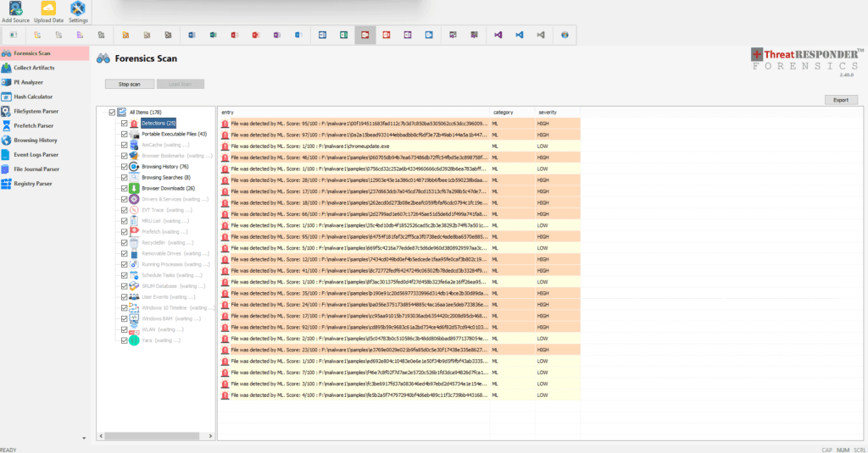Toggle the All Items checkbox
Screen dimensions: 868x453
point(112,113)
